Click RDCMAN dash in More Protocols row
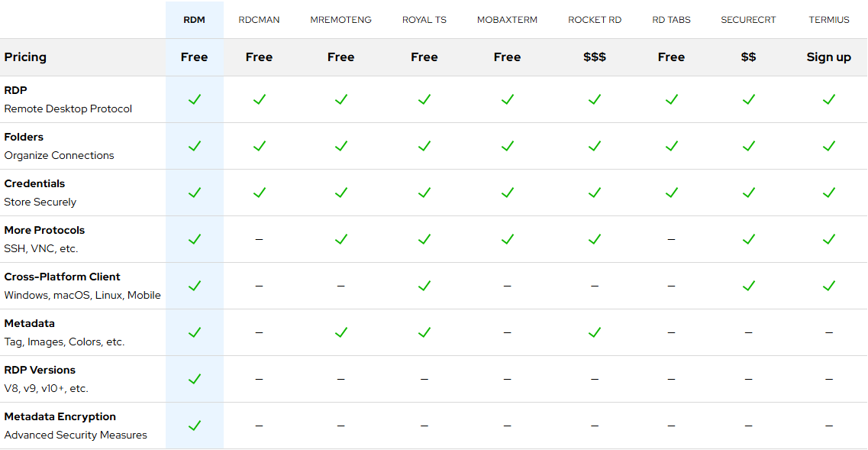The width and height of the screenshot is (868, 450). pyautogui.click(x=259, y=239)
